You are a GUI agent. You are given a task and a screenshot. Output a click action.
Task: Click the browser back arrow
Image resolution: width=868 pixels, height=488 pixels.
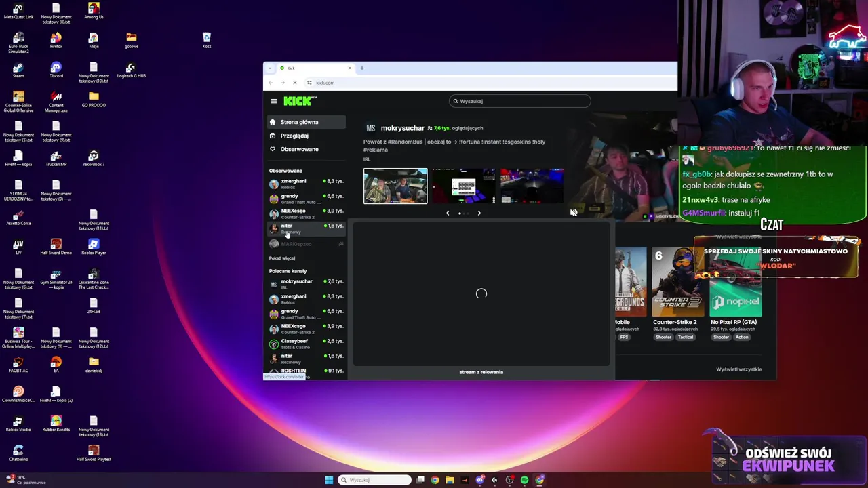coord(271,83)
